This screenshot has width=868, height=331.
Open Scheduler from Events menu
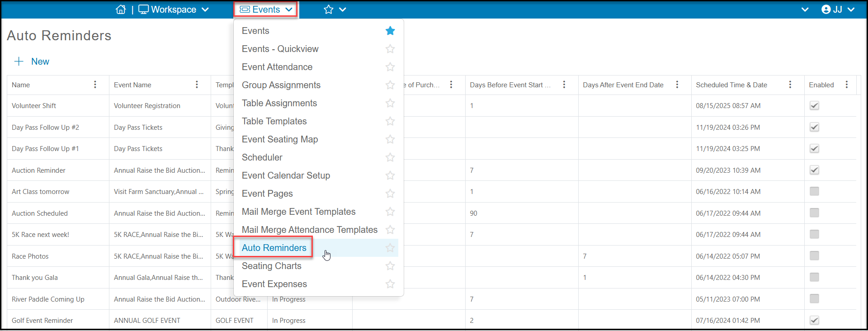click(262, 157)
